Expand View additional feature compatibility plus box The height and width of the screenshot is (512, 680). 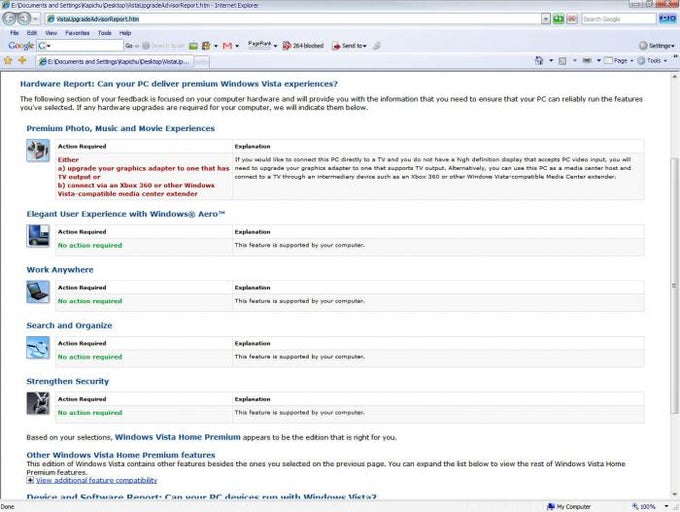pos(30,480)
